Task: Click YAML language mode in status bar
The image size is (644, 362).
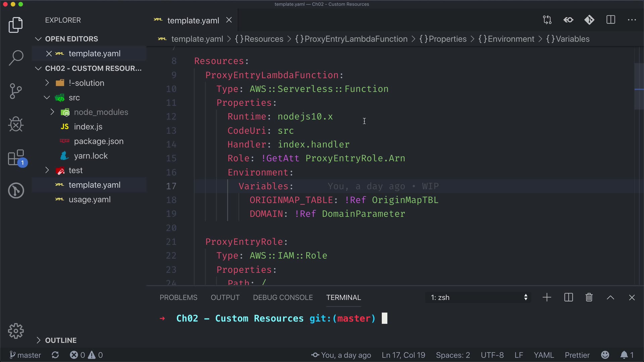Action: coord(543,355)
